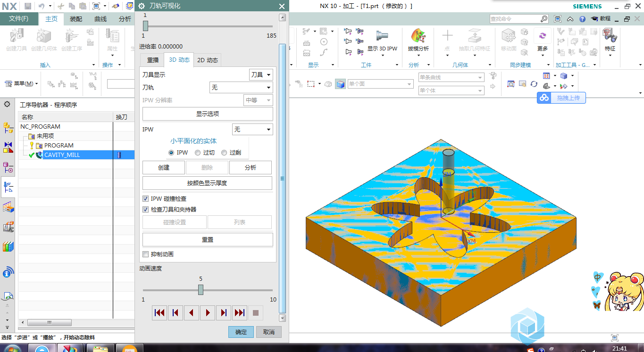Toggle check tool and holder checkbox
This screenshot has height=352, width=644.
145,209
